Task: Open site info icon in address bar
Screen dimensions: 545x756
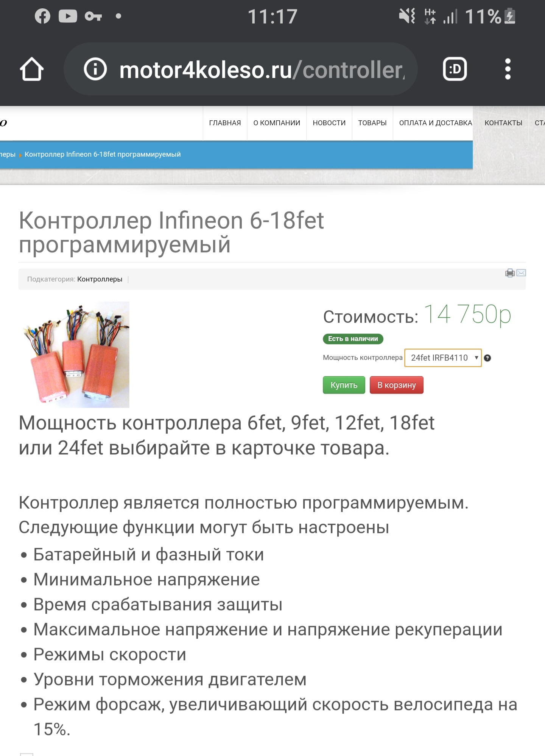Action: point(95,69)
